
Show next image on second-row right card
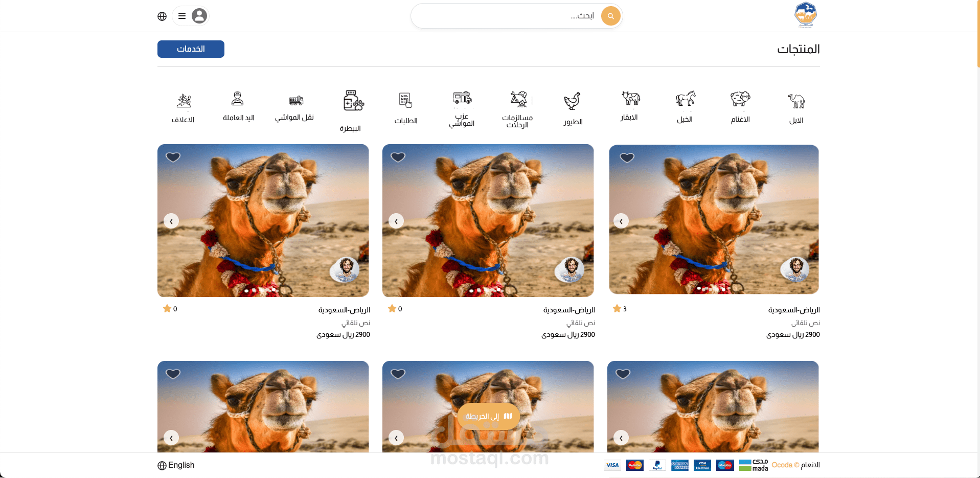click(x=621, y=438)
